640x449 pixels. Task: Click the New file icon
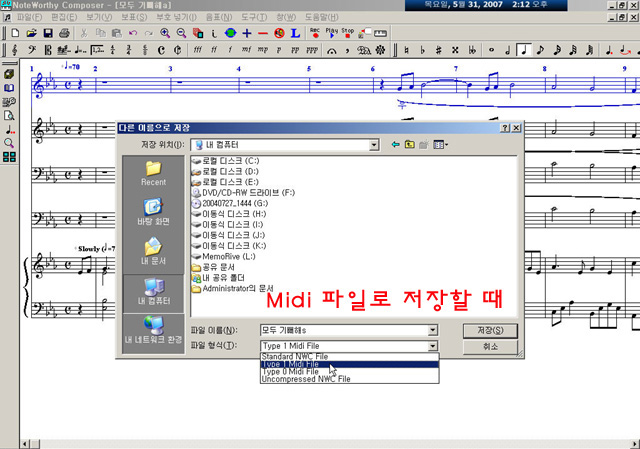click(x=15, y=33)
